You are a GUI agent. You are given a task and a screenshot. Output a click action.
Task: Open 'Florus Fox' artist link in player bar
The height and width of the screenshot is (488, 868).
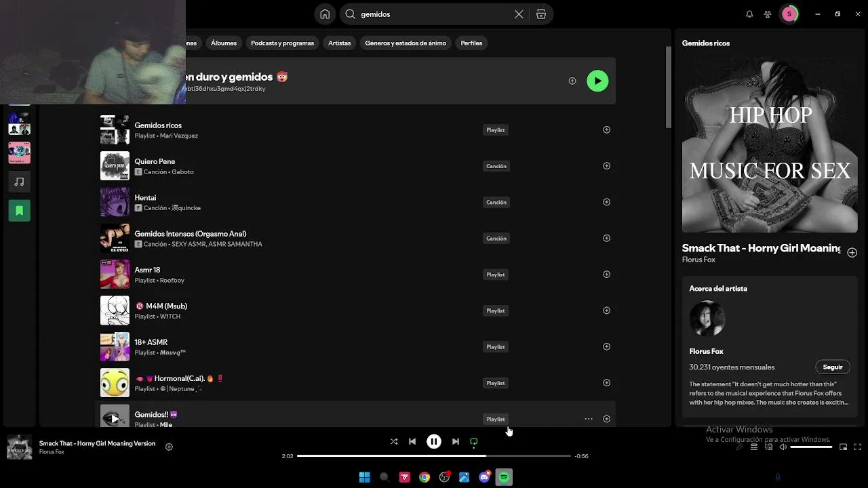(52, 452)
